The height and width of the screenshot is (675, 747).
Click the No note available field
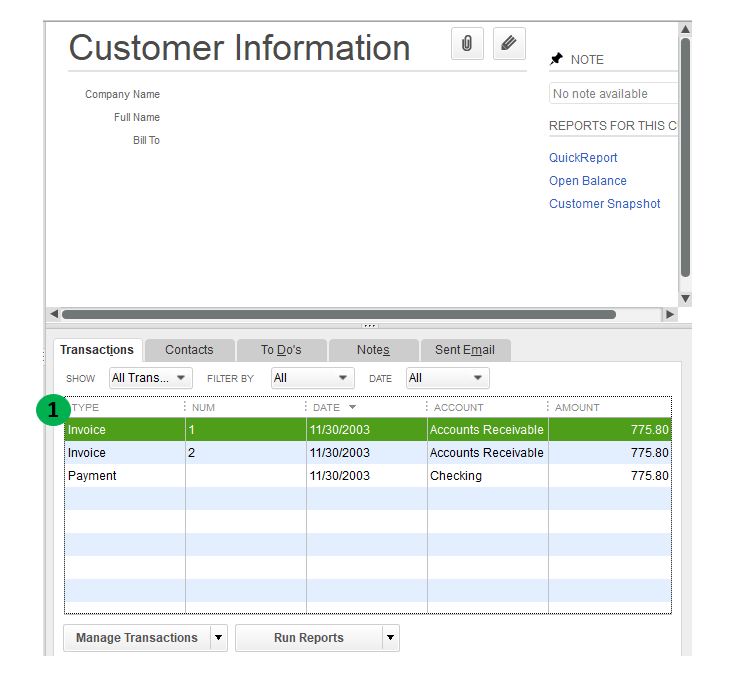pyautogui.click(x=614, y=93)
